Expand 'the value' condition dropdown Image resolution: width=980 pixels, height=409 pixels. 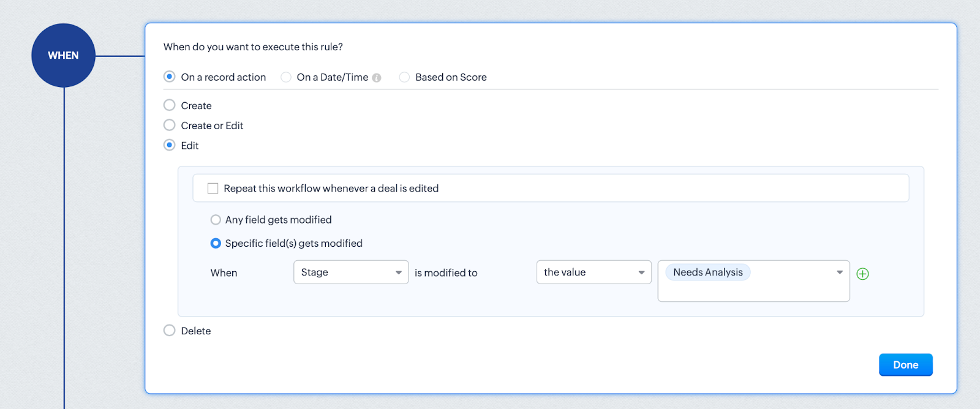593,272
